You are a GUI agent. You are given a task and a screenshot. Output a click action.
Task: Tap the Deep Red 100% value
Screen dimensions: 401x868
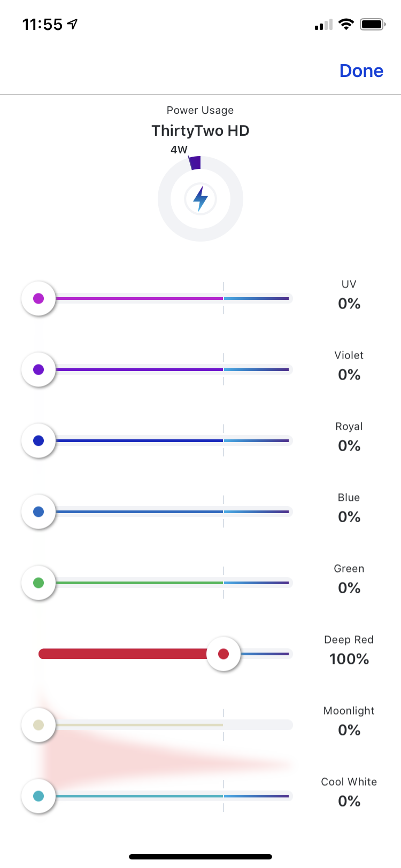349,659
